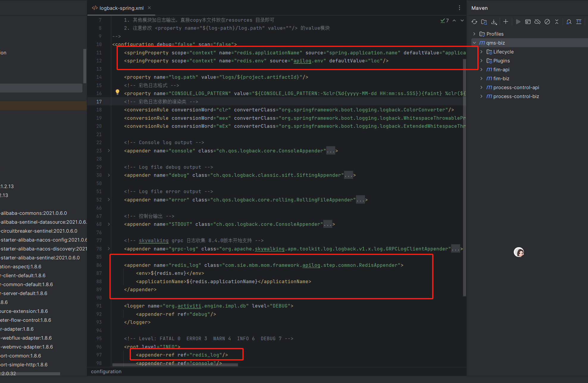Image resolution: width=588 pixels, height=383 pixels.
Task: Expand the Lifecycle node
Action: coord(482,52)
